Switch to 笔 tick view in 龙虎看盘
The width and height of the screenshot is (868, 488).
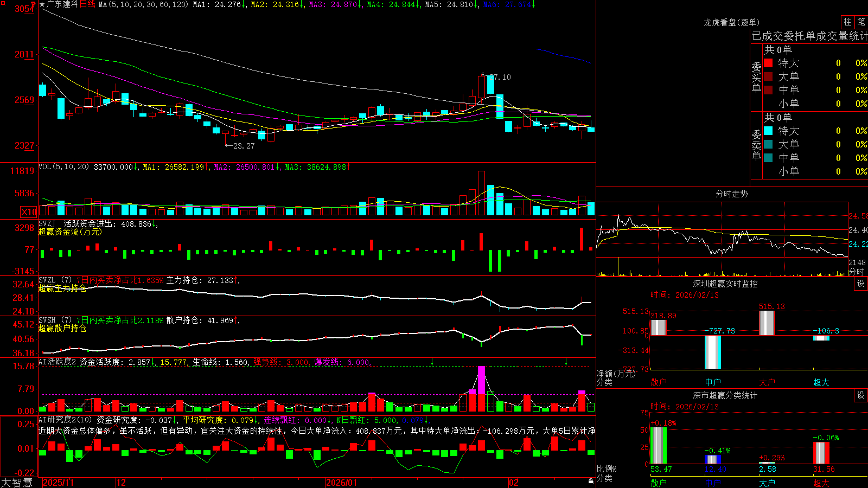coord(861,22)
